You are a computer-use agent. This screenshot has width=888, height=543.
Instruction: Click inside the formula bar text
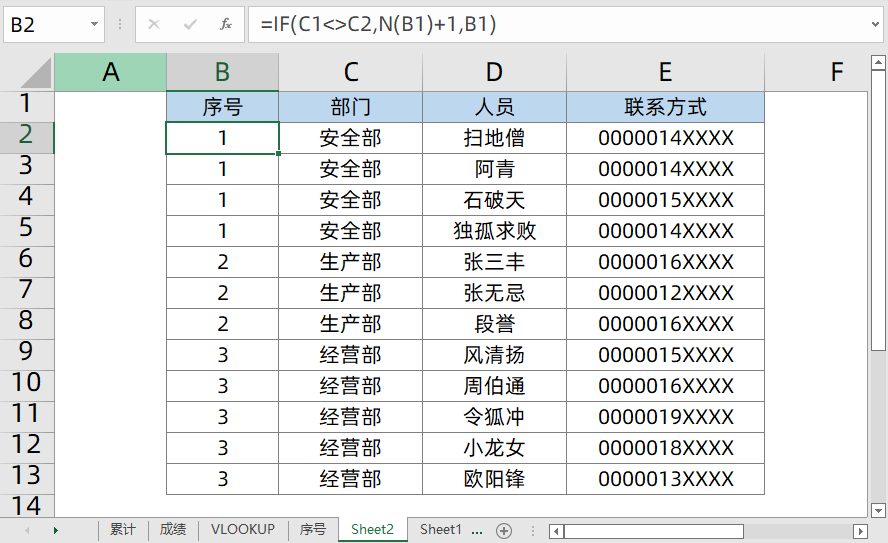(x=378, y=24)
